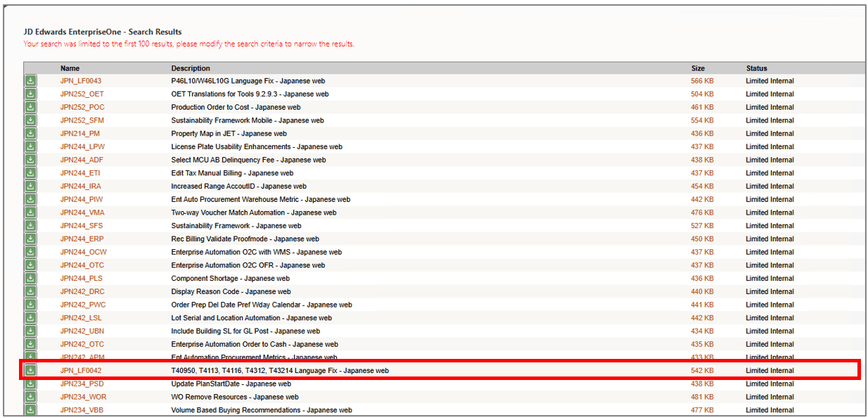
Task: Sort by the Description column header
Action: click(191, 68)
